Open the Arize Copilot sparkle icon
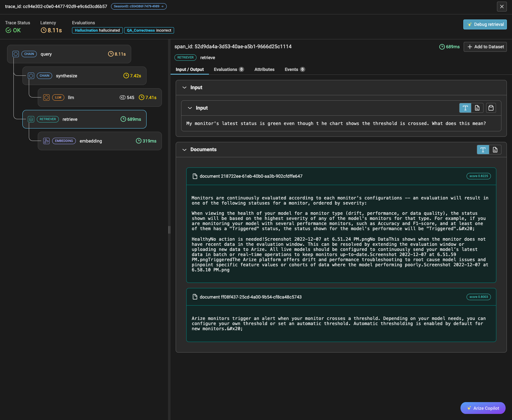 pos(469,408)
